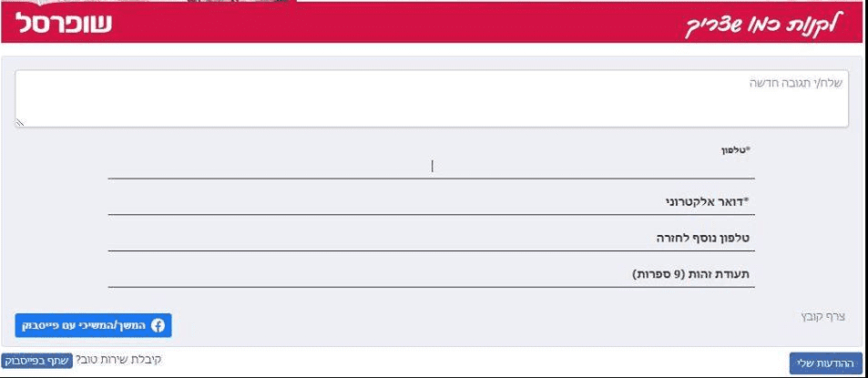
Task: Click the ID number (תעודת זהות) field
Action: [x=431, y=274]
